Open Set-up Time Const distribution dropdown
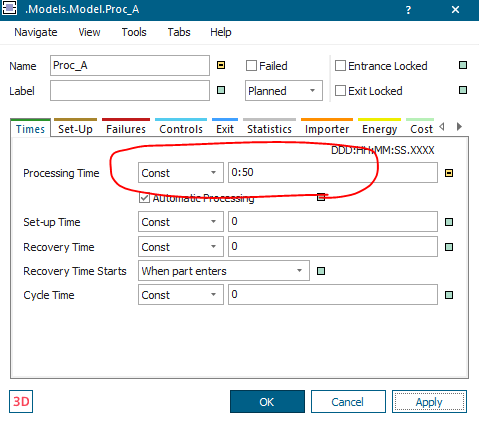Viewport: 479px width, 425px height. pos(181,222)
